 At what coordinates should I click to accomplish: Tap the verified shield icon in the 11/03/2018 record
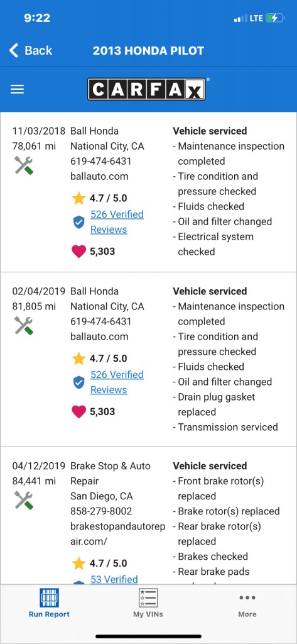point(78,222)
